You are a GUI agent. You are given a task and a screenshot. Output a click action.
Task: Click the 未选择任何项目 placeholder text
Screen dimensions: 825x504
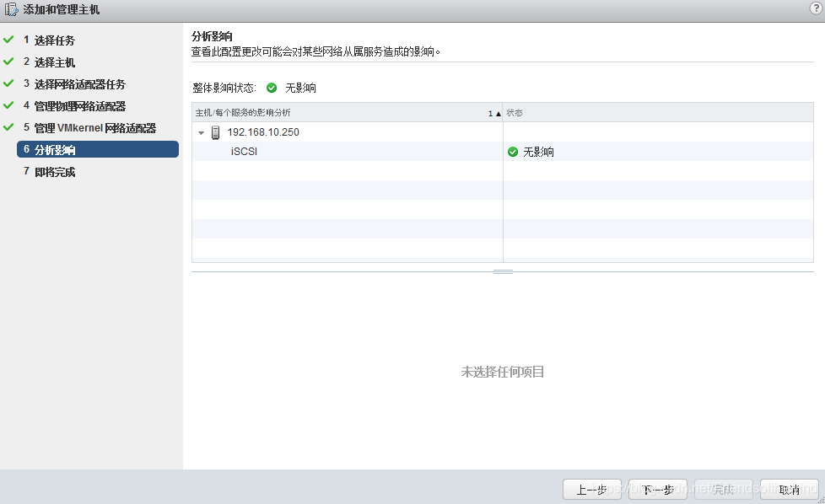503,372
